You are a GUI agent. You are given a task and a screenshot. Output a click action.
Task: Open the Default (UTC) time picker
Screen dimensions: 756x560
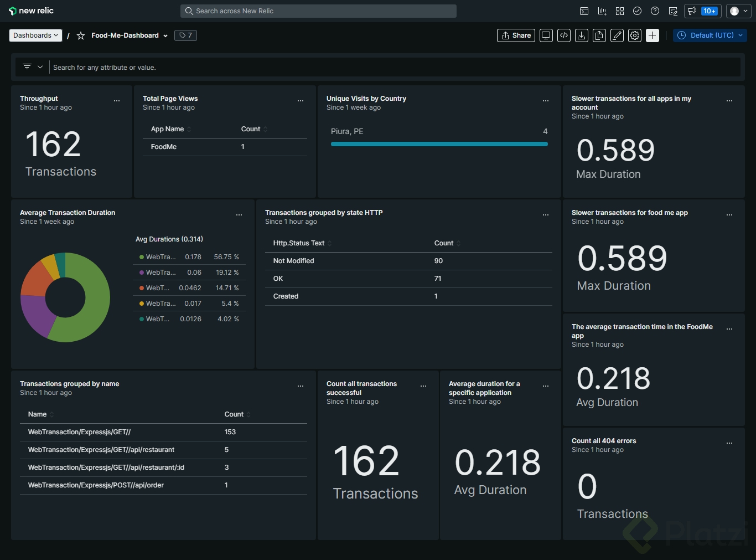pos(710,35)
